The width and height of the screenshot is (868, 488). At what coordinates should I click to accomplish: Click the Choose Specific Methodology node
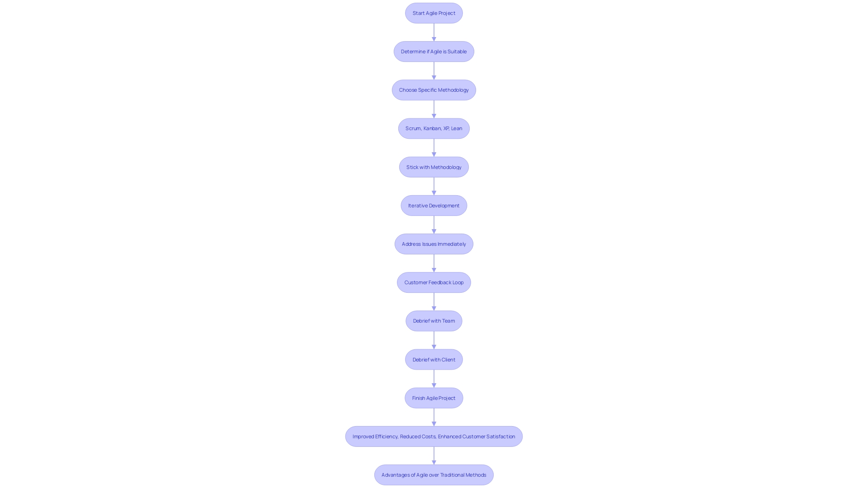pyautogui.click(x=434, y=89)
